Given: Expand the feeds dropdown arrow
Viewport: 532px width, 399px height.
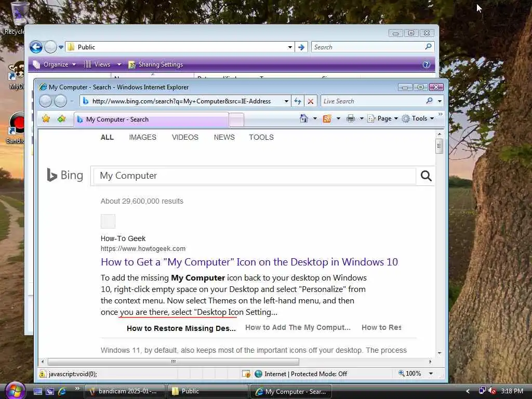Looking at the screenshot, I should tap(338, 118).
